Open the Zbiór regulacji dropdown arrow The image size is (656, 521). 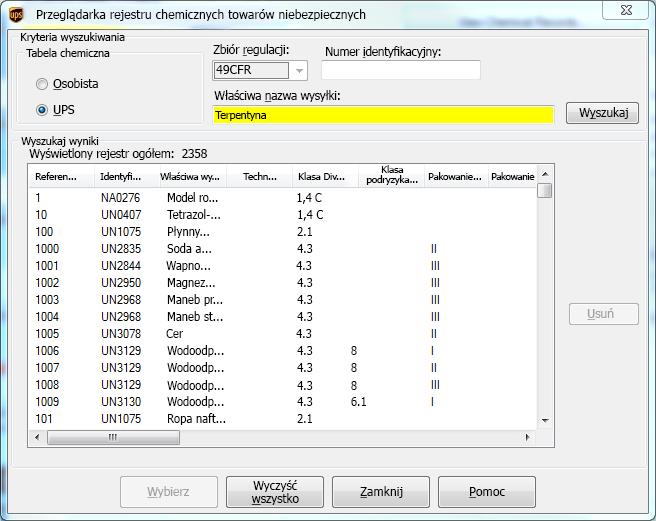coord(299,70)
